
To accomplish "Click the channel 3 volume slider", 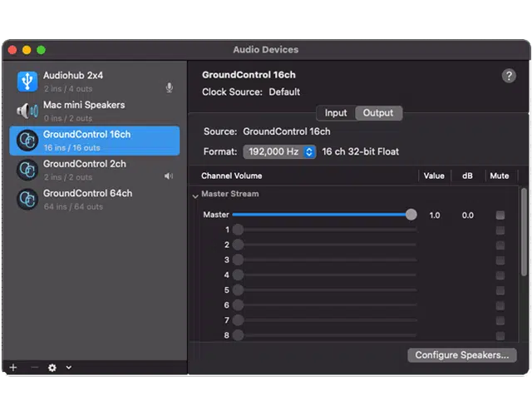I will click(325, 260).
